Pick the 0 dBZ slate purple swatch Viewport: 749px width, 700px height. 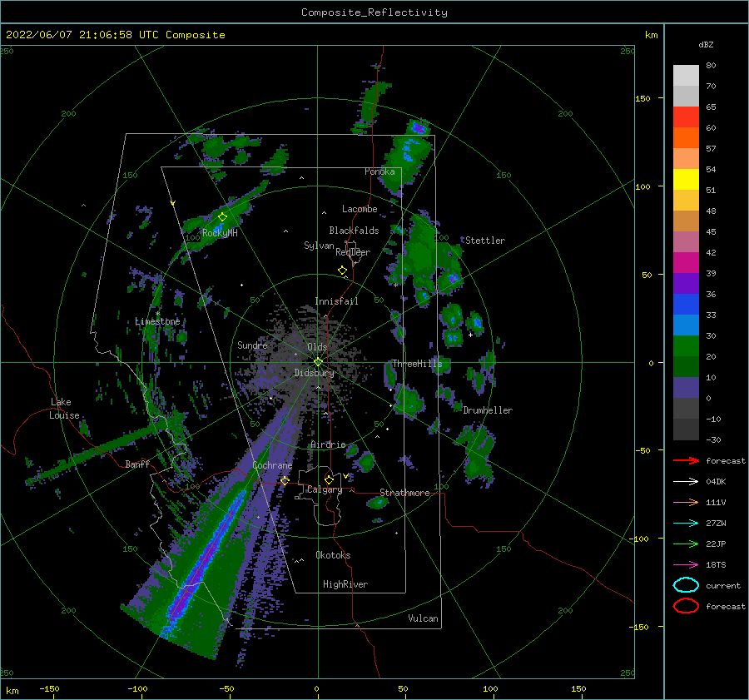click(686, 387)
